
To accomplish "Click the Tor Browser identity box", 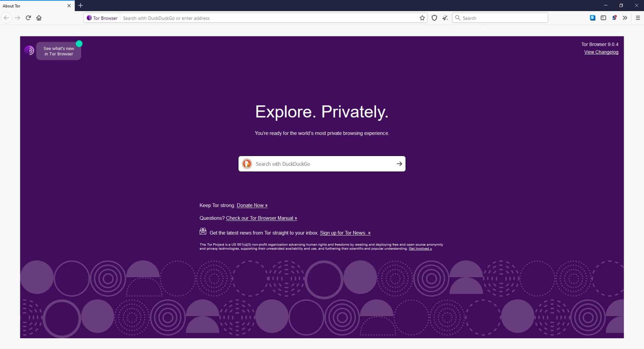I will tap(102, 18).
